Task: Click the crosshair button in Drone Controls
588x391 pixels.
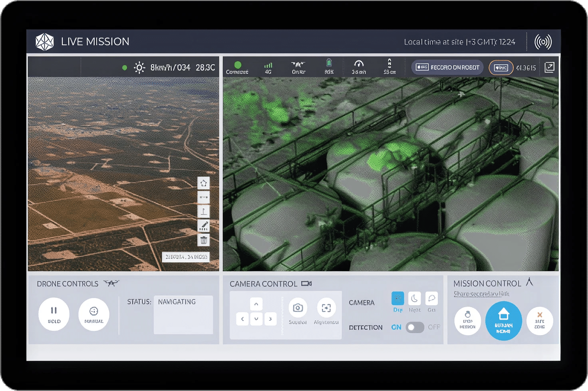Action: point(94,314)
